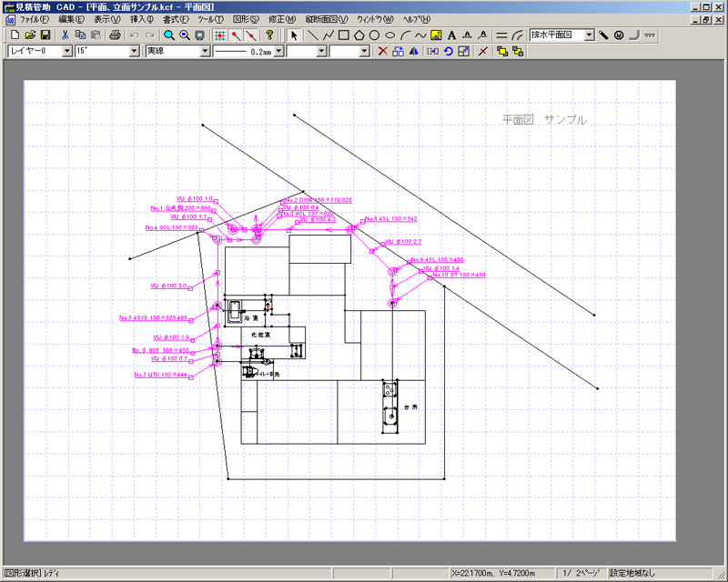
Task: Fit whole view using the monitor icon
Action: coord(199,35)
